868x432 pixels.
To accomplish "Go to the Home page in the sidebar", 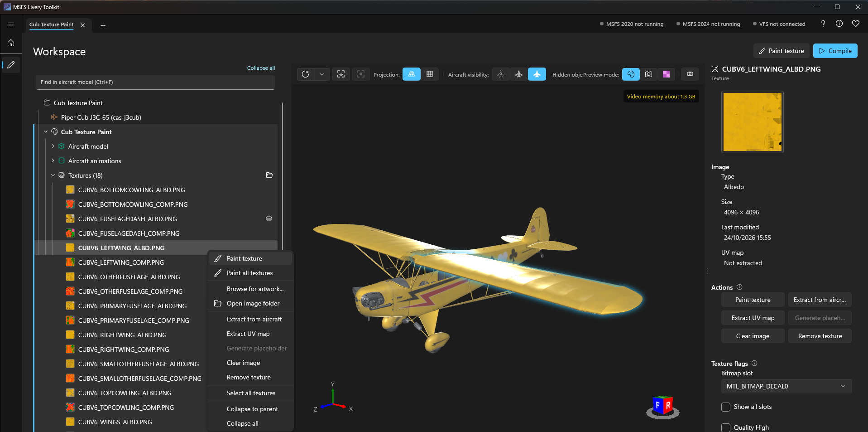I will coord(11,43).
